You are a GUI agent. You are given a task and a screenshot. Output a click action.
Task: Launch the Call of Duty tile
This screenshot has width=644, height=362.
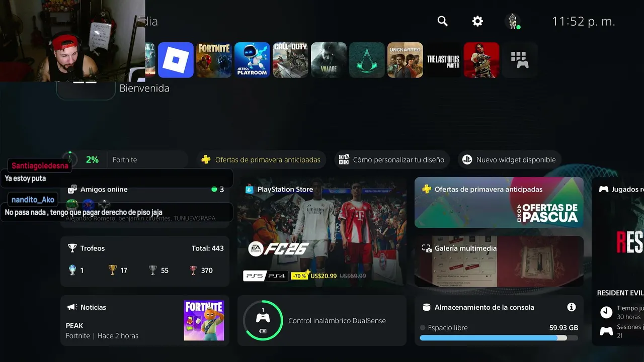tap(290, 60)
